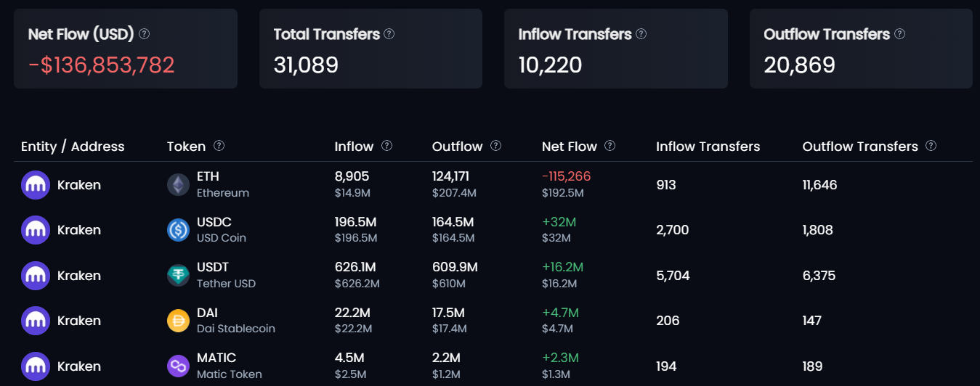Click MATIC outflow transfers count 189

pyautogui.click(x=813, y=366)
